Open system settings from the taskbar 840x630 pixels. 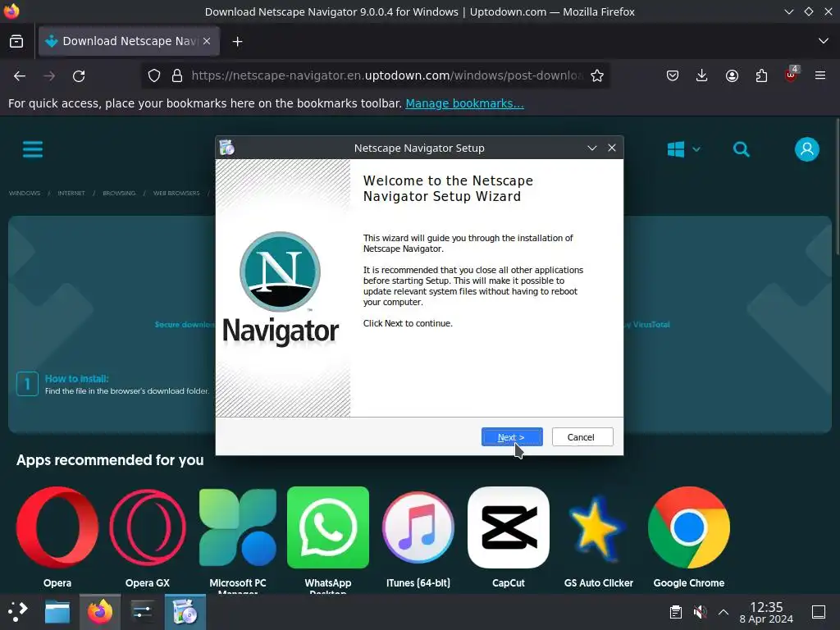tap(142, 612)
